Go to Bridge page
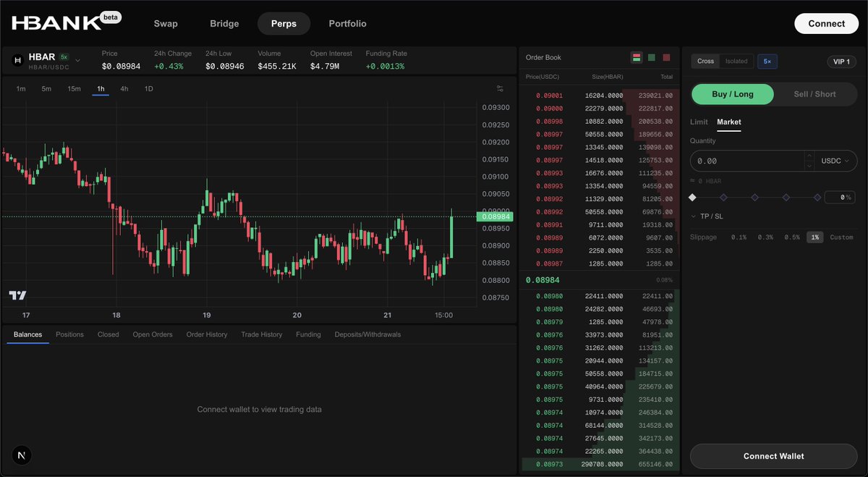The width and height of the screenshot is (868, 477). pyautogui.click(x=224, y=24)
